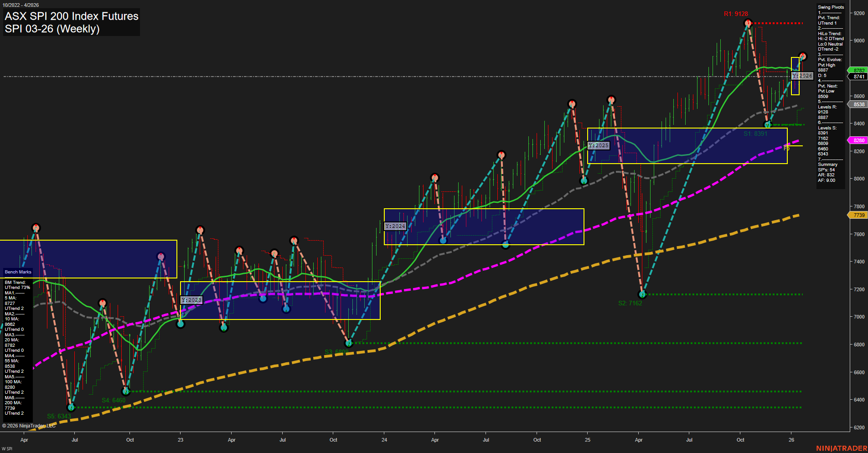The height and width of the screenshot is (453, 868).
Task: Select the swing-low pivot dot at S2 7162
Action: pos(642,294)
